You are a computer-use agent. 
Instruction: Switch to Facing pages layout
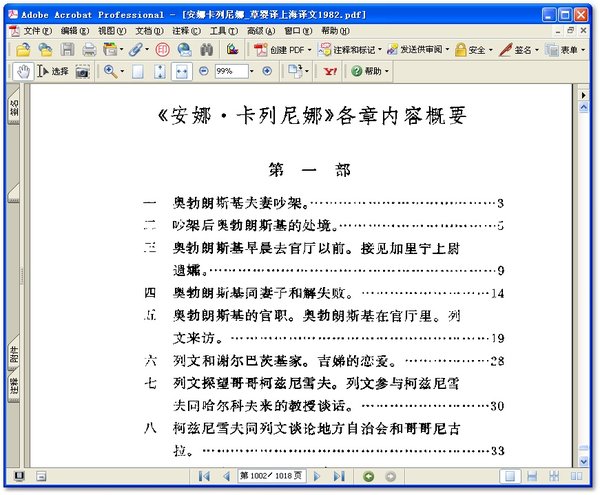(576, 476)
